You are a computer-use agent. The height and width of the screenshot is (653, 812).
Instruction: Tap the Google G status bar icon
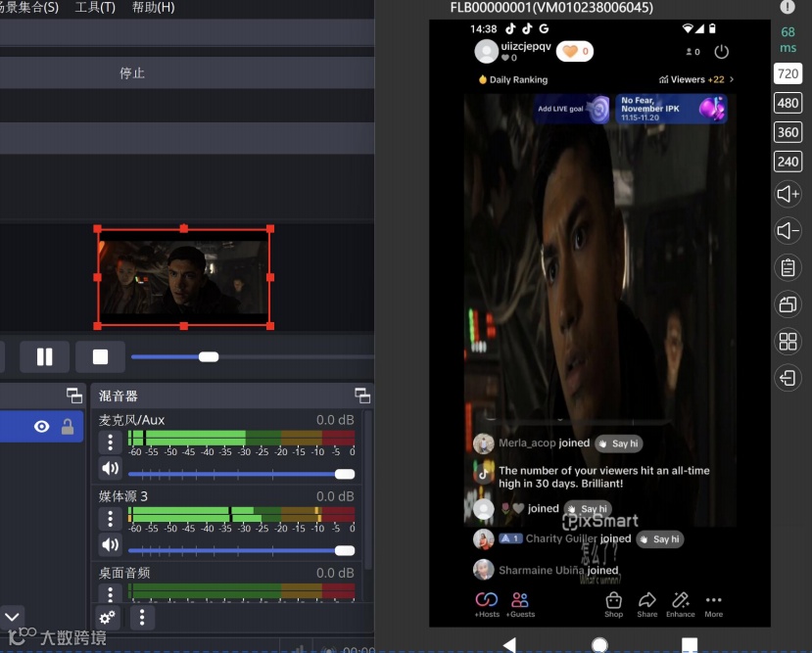coord(544,28)
